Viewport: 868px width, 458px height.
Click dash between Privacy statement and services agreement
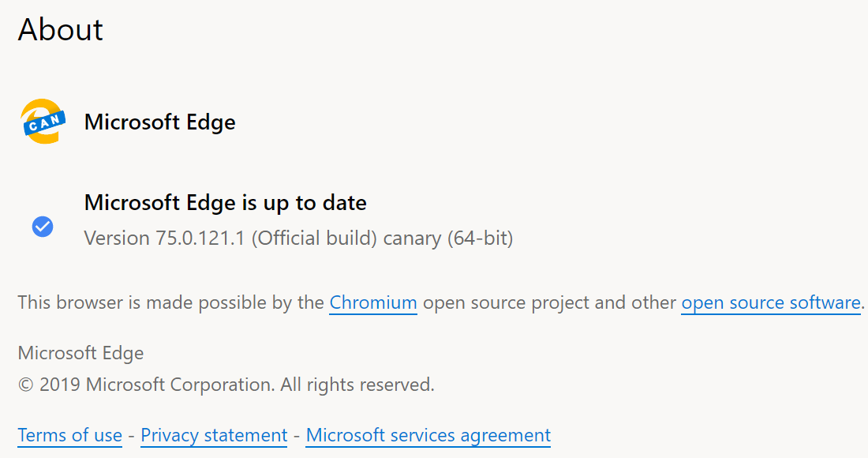tap(297, 435)
